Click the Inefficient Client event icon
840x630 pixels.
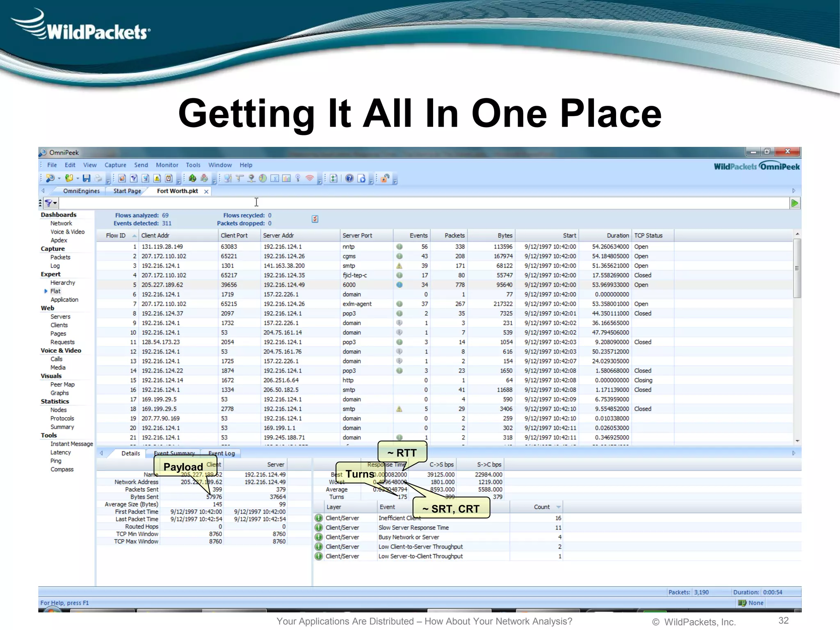point(319,518)
